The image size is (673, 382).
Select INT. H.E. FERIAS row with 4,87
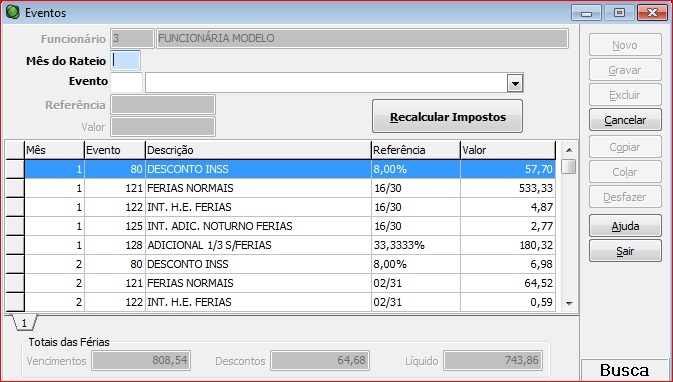click(290, 207)
